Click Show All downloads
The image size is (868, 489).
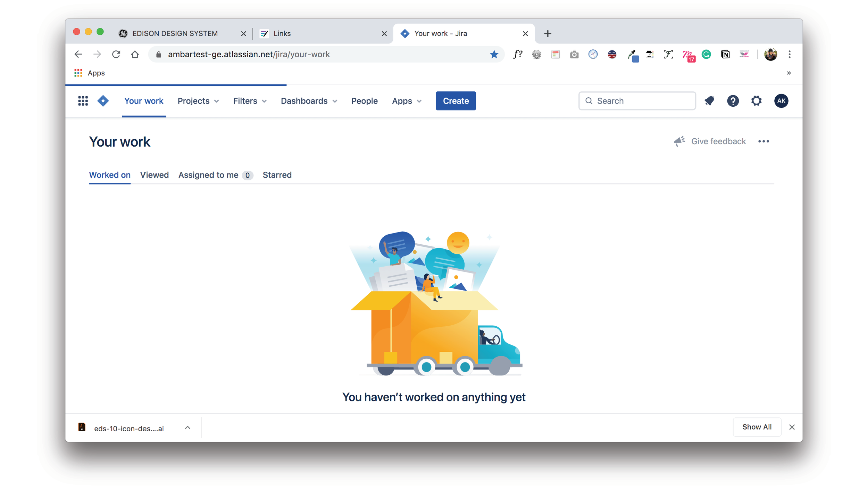click(x=757, y=427)
